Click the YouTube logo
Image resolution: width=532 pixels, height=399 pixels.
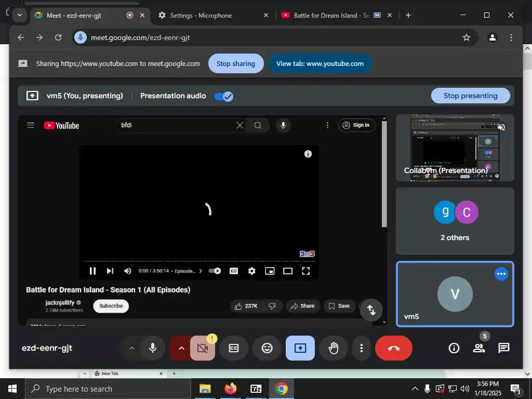pos(61,126)
